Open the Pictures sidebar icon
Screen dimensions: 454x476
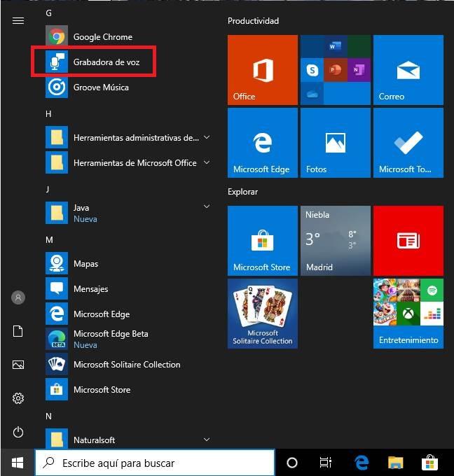point(18,365)
